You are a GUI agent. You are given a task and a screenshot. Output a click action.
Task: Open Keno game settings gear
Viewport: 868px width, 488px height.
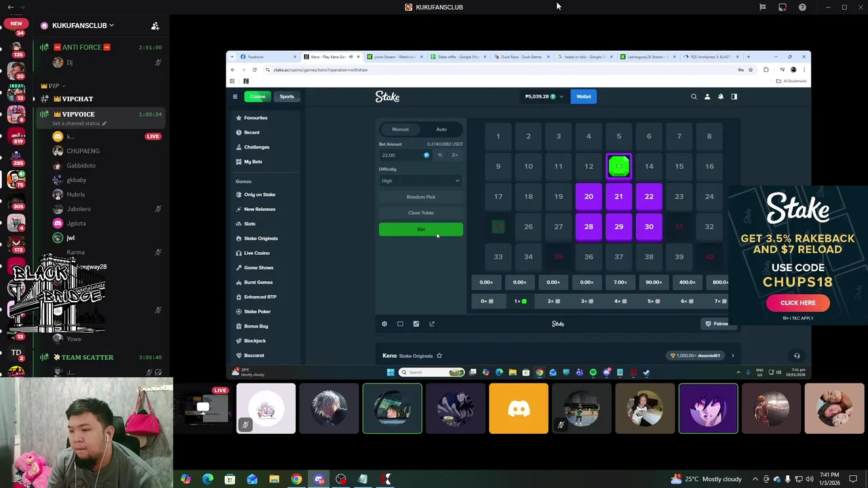[384, 324]
